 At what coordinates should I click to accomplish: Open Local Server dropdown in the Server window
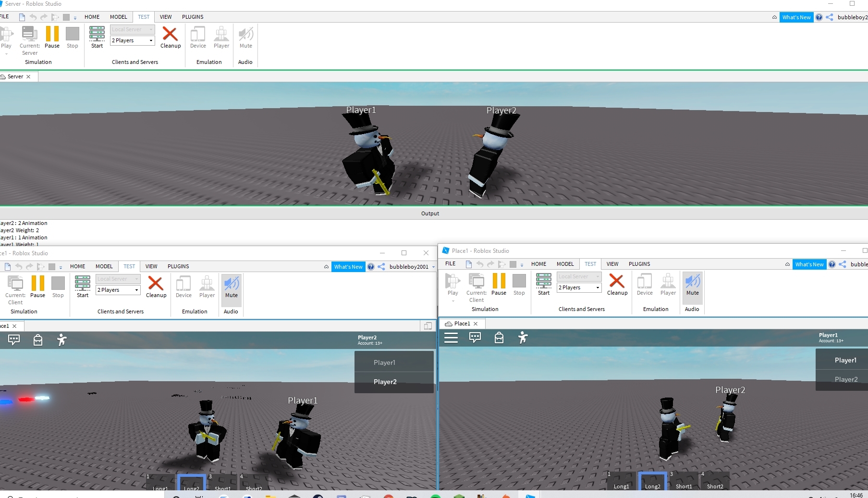[x=133, y=29]
